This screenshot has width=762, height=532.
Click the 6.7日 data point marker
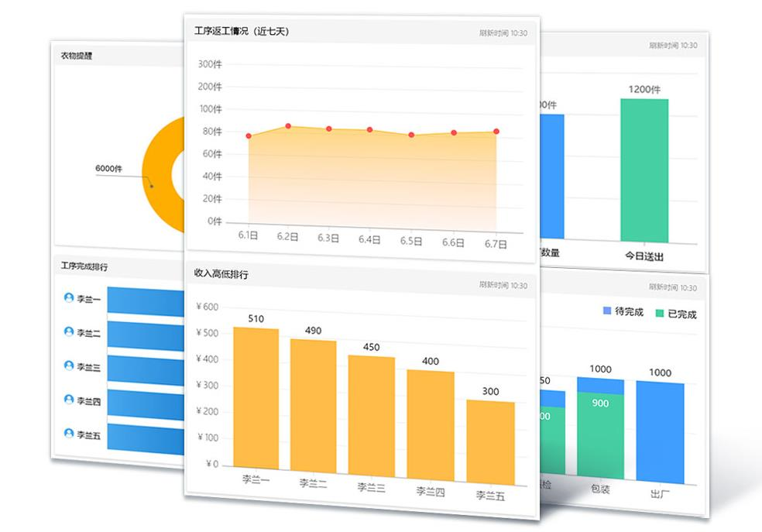(496, 132)
